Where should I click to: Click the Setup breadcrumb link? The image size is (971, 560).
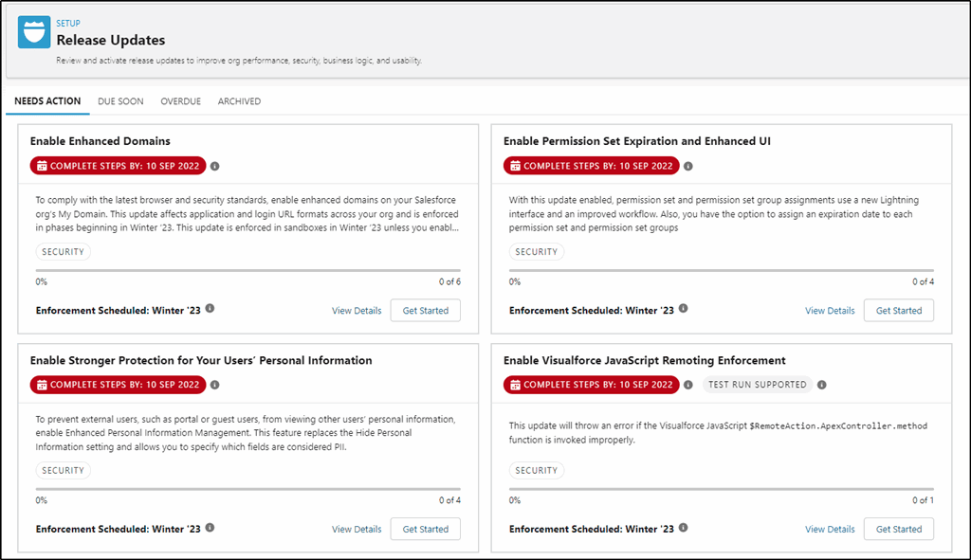tap(68, 24)
